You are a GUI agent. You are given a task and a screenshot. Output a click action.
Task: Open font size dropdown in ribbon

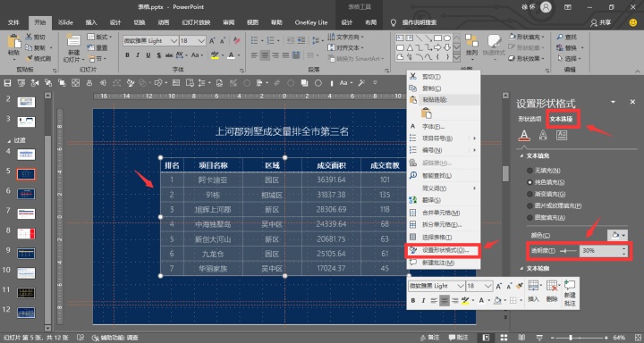point(201,40)
